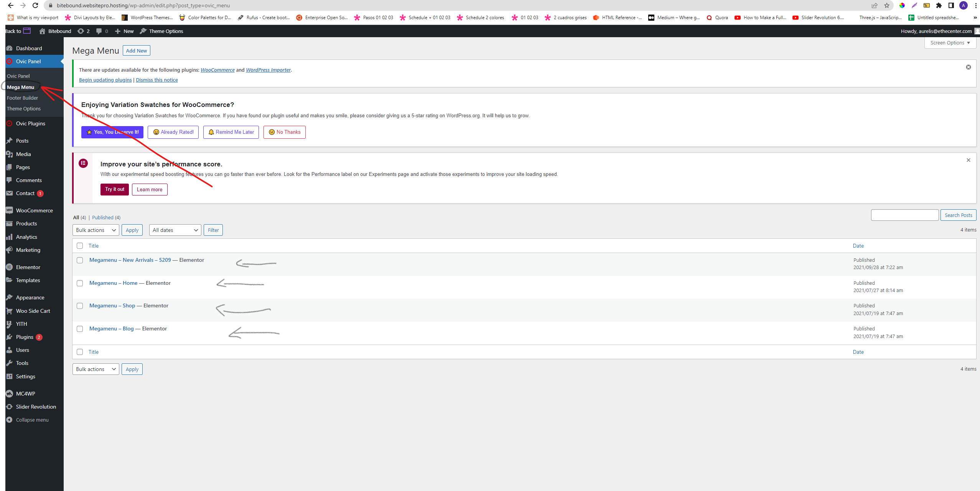The image size is (980, 491).
Task: Close the Elementor performance notice
Action: (968, 160)
